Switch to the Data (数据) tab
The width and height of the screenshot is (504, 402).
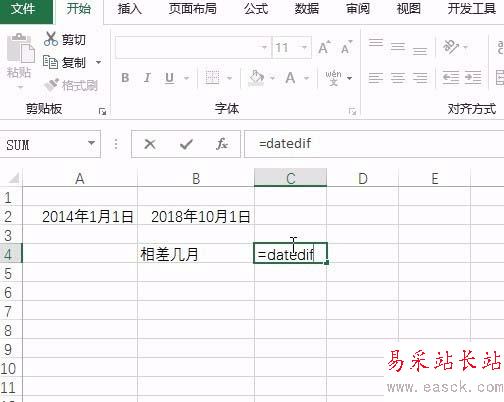[307, 9]
